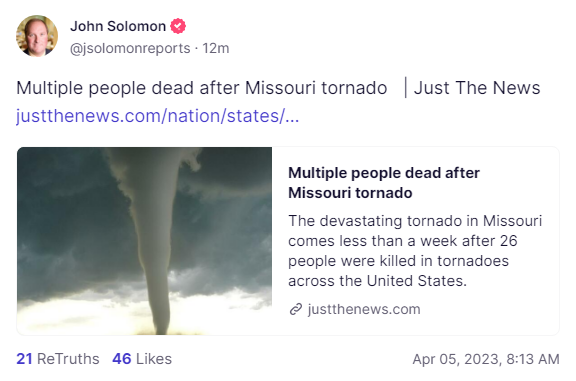This screenshot has height=381, width=576.
Task: Click the vertical bar separator in post text
Action: (x=406, y=87)
